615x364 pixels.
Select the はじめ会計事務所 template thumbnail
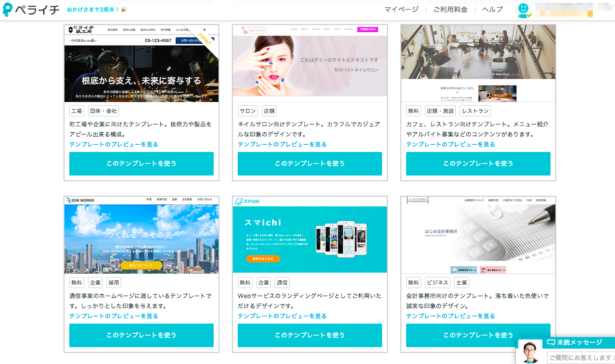point(478,235)
